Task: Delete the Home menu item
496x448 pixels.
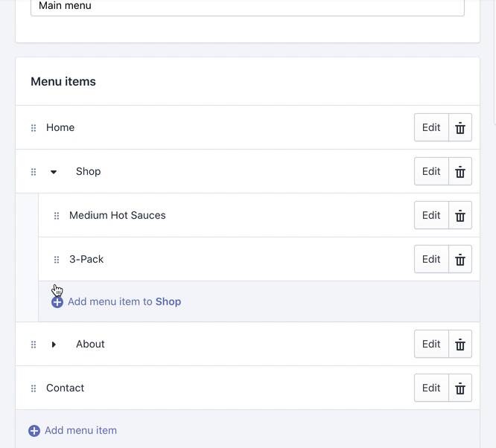Action: pos(460,128)
